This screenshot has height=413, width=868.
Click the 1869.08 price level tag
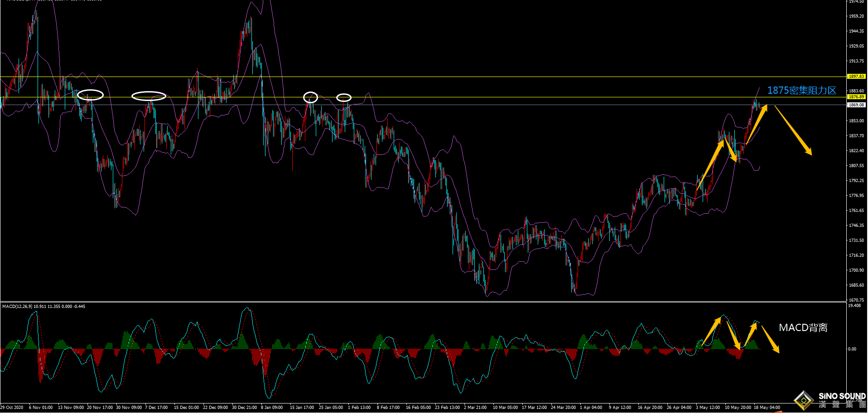[856, 105]
